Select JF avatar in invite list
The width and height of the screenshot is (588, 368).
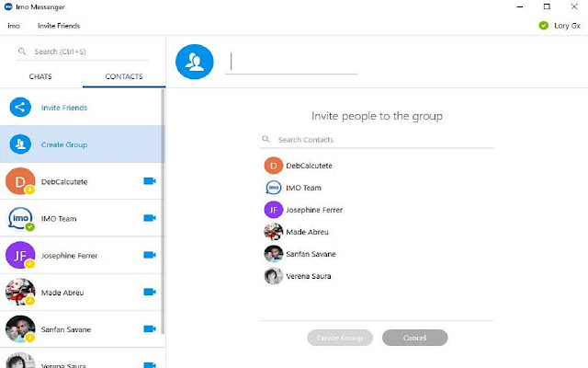[x=274, y=210]
